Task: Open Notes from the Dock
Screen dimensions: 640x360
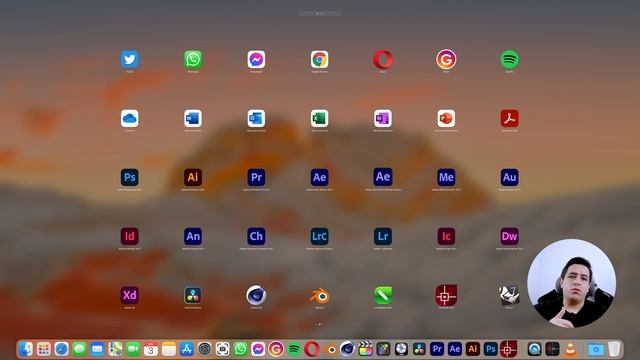Action: [x=169, y=349]
